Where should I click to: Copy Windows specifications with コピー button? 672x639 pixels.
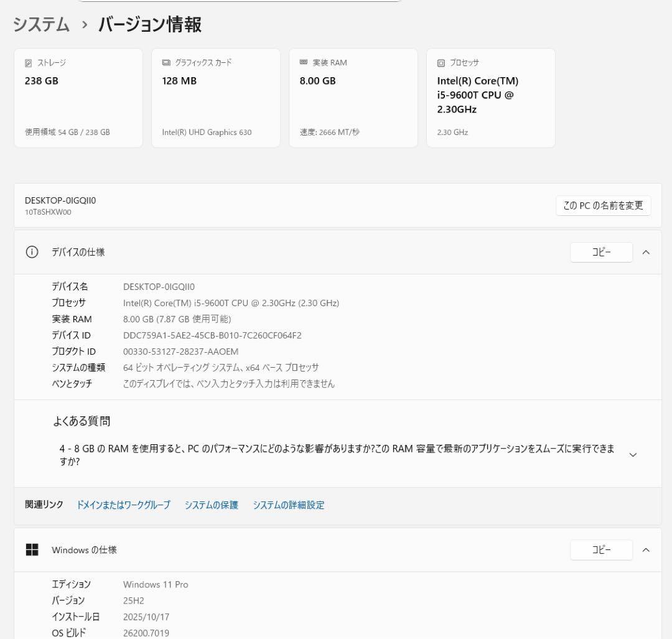click(601, 549)
